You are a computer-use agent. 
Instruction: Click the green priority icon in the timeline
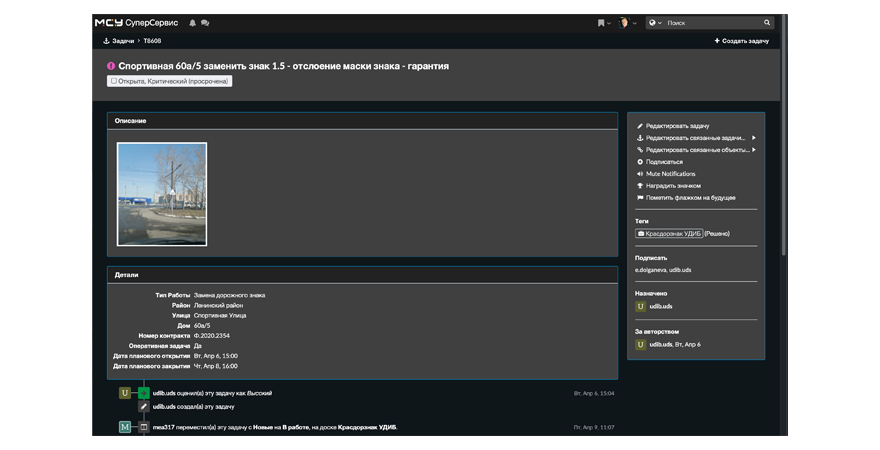point(144,393)
